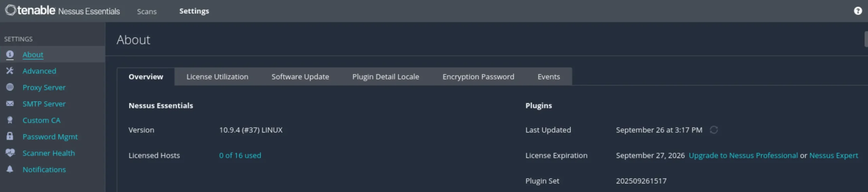
Task: Click the Advanced wrench icon
Action: 10,71
